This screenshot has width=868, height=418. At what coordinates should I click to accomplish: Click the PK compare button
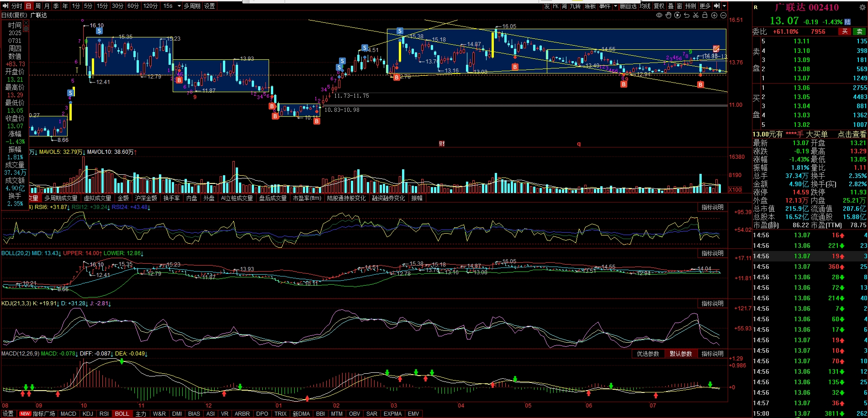[556, 6]
